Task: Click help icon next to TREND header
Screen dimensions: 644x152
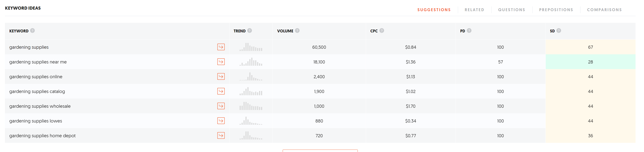Action: [249, 31]
